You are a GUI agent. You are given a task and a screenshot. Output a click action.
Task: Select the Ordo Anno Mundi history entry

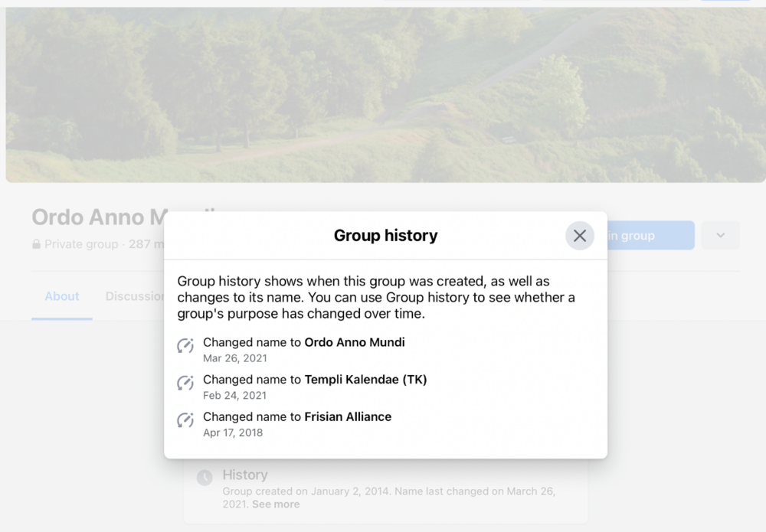304,350
